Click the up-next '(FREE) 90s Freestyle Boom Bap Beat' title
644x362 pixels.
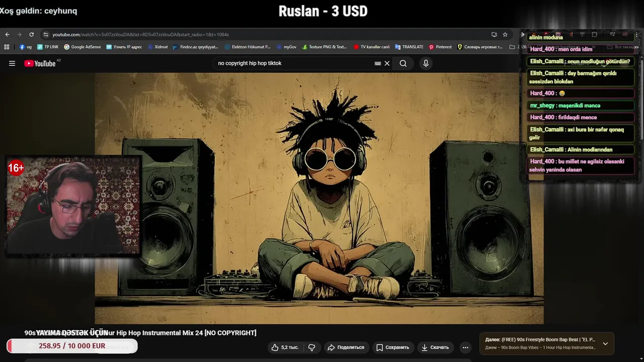(540, 339)
